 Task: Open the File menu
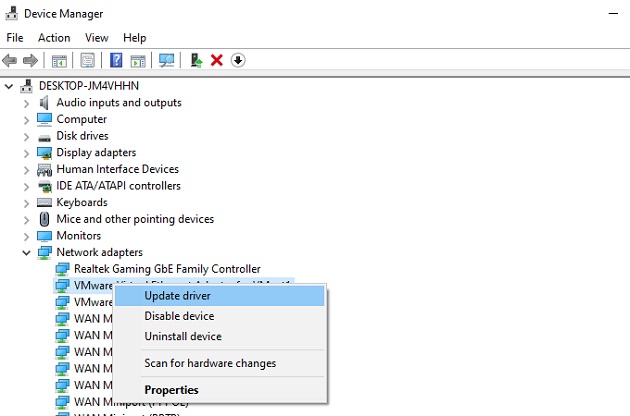tap(15, 38)
